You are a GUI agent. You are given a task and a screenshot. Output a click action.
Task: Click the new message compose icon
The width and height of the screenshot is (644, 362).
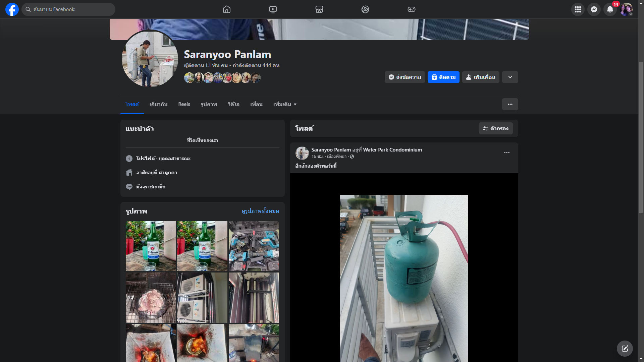(x=625, y=349)
